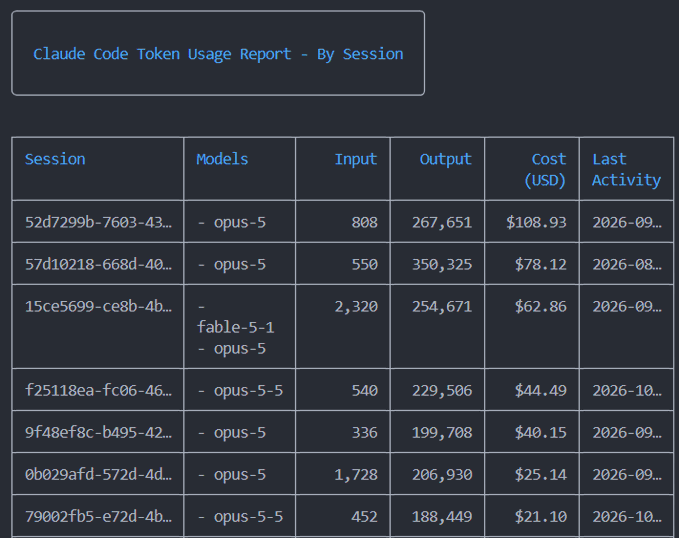The height and width of the screenshot is (538, 679).
Task: Click output value 254,671
Action: [442, 307]
